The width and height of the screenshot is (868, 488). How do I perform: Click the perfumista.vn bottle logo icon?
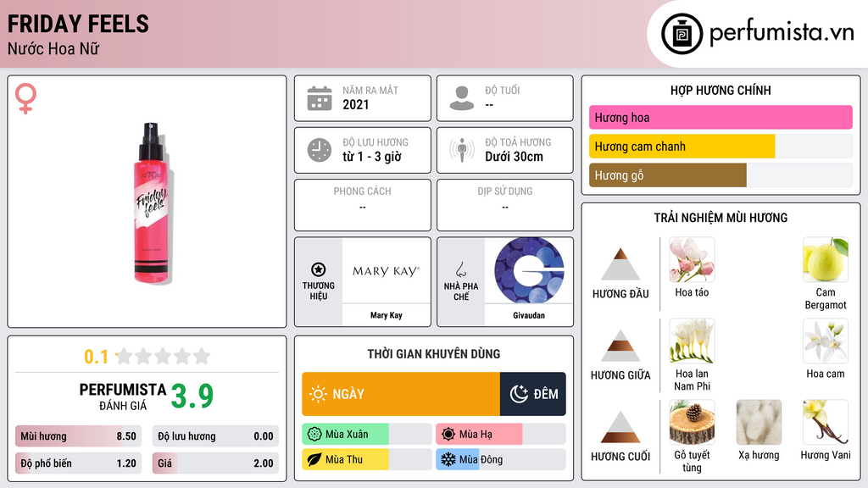click(x=682, y=34)
